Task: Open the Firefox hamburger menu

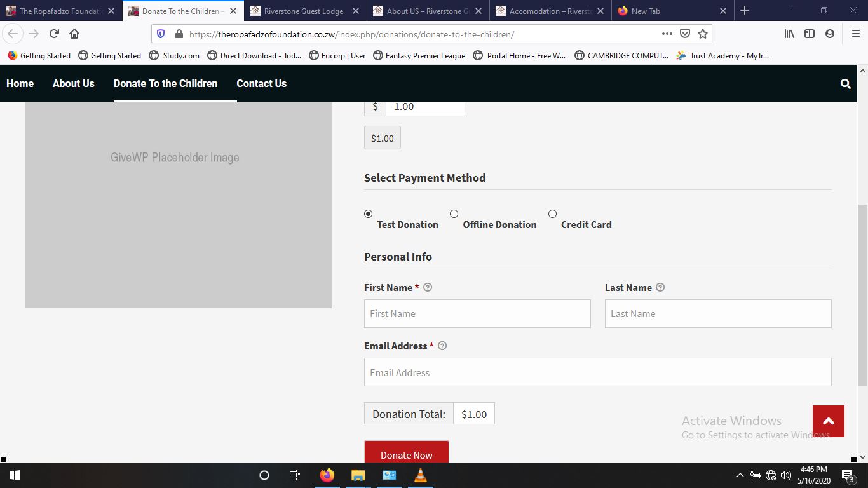Action: (x=855, y=34)
